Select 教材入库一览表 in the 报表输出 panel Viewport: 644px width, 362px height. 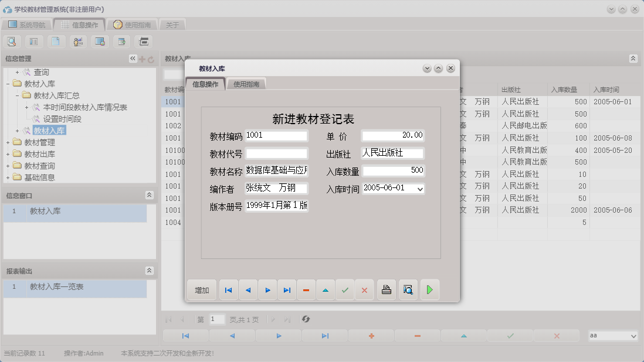(x=56, y=287)
